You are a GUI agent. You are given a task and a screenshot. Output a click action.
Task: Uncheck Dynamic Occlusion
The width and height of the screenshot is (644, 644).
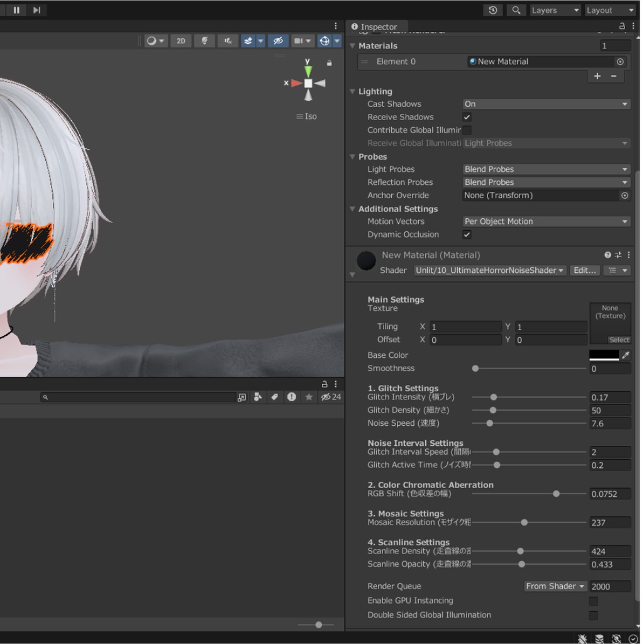point(467,235)
